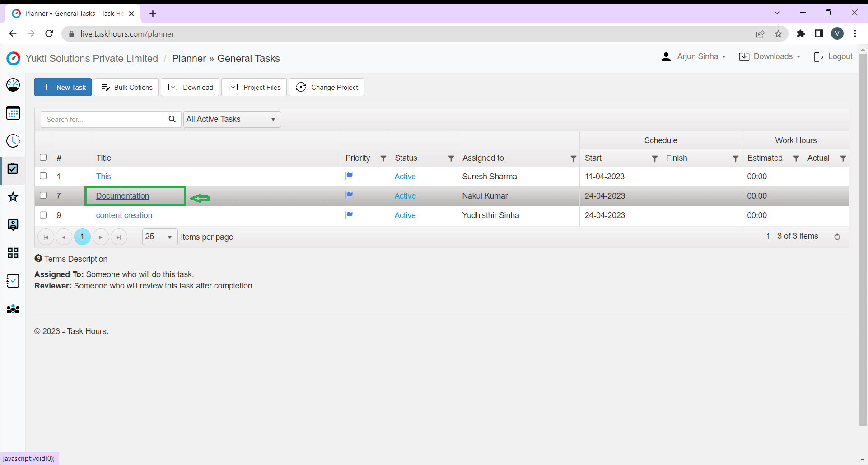
Task: Sort by Title column header
Action: click(103, 158)
